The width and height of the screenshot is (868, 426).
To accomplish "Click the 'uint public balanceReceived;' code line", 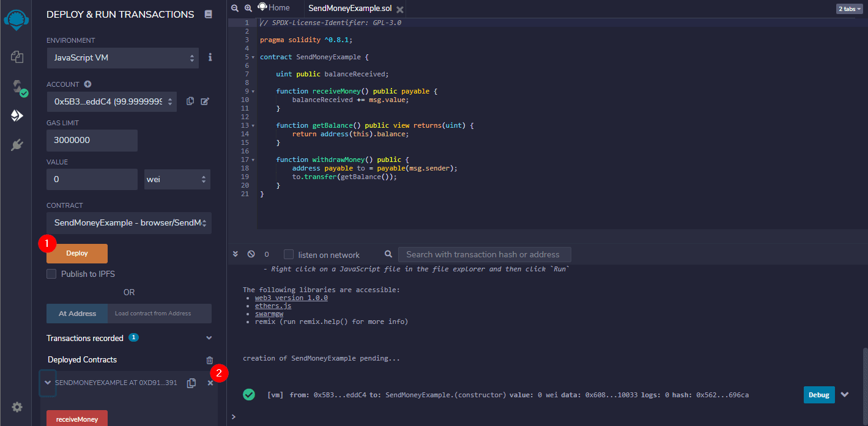I will [x=332, y=74].
